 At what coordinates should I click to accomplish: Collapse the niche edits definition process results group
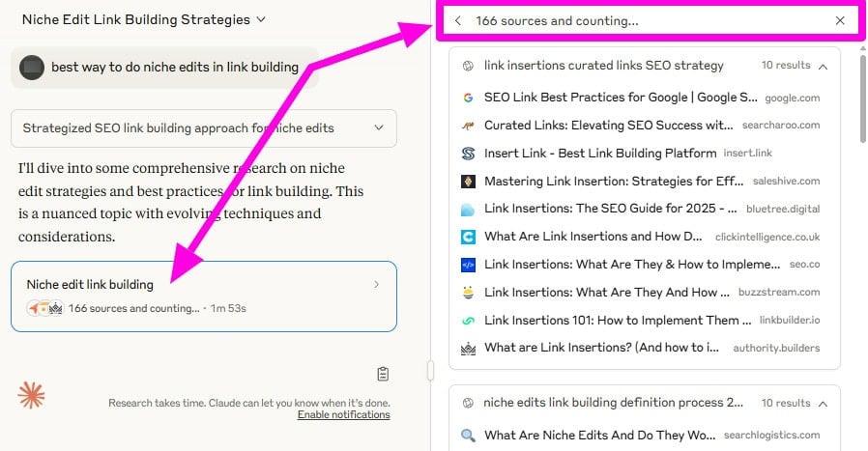tap(823, 403)
